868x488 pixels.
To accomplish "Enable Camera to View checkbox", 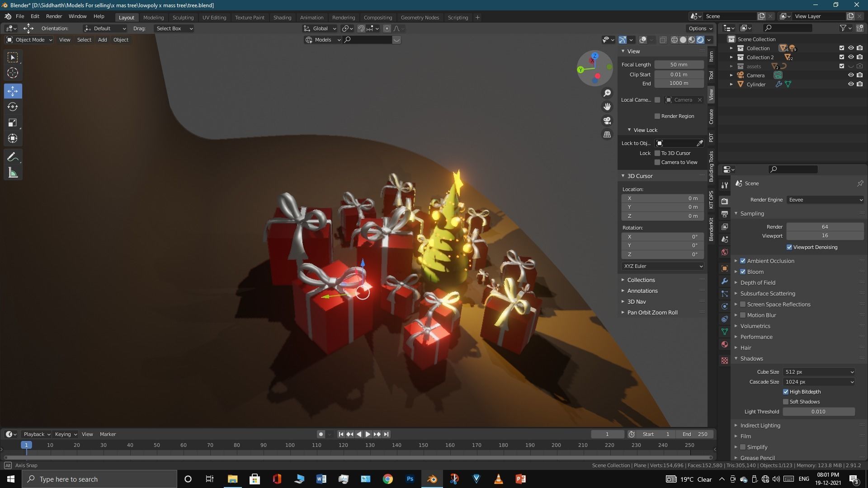I will point(657,162).
